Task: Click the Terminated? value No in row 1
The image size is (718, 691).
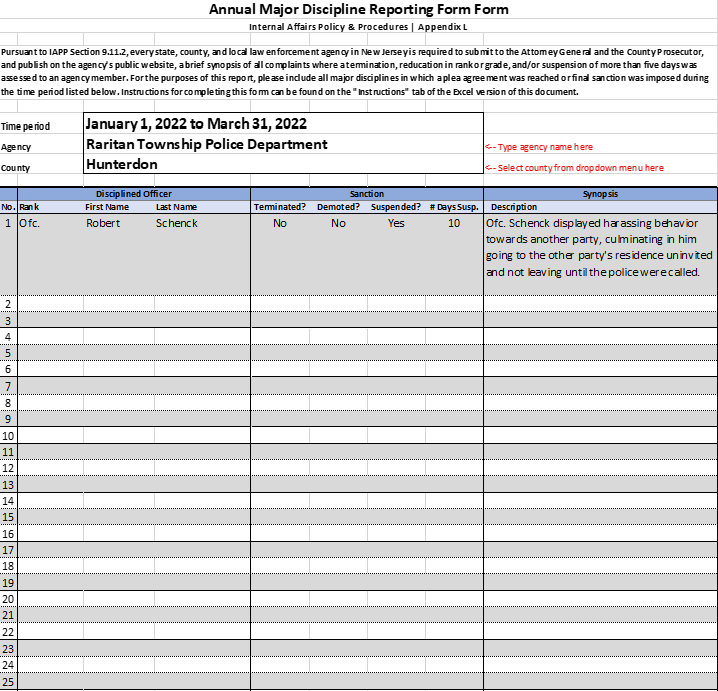Action: (x=280, y=223)
